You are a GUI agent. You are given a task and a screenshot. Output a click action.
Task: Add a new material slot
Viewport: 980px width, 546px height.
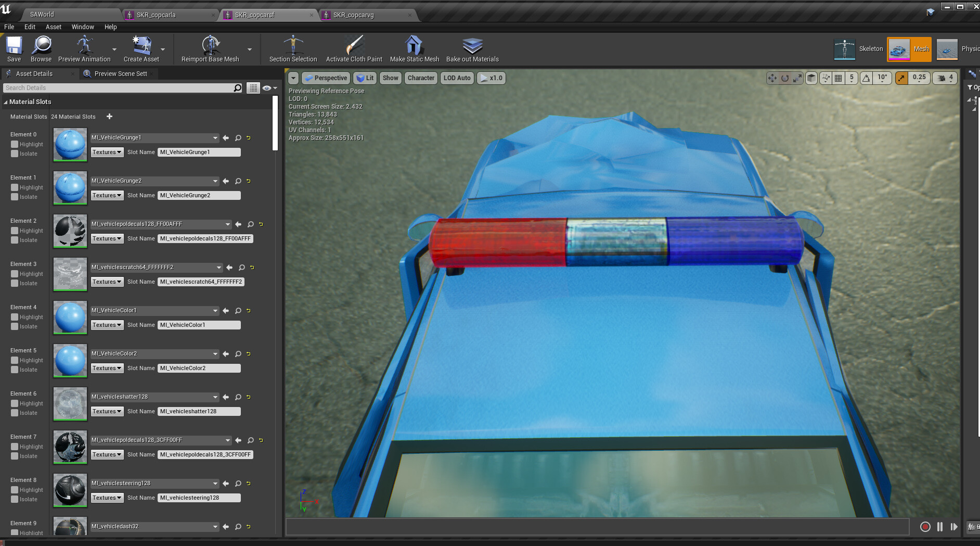click(109, 117)
